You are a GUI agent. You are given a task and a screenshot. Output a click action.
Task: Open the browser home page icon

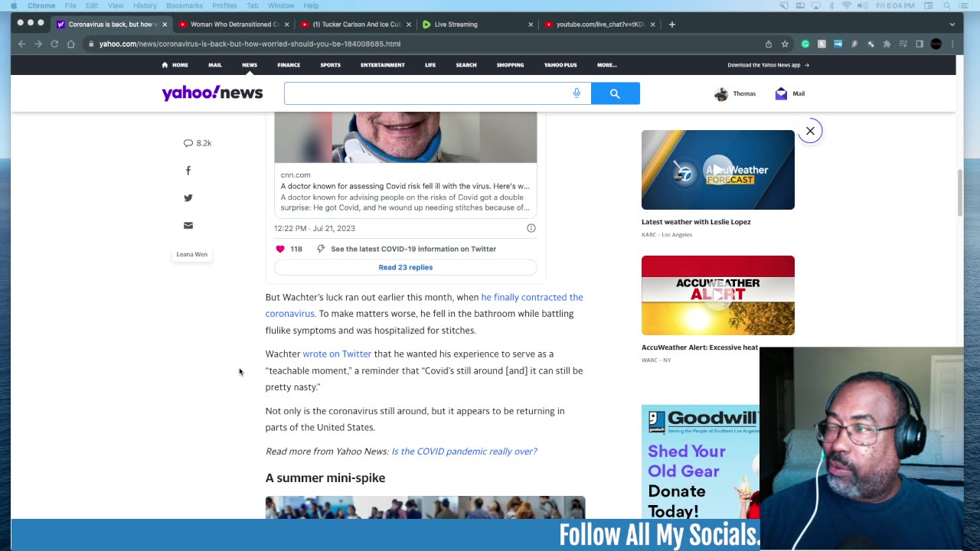point(71,44)
